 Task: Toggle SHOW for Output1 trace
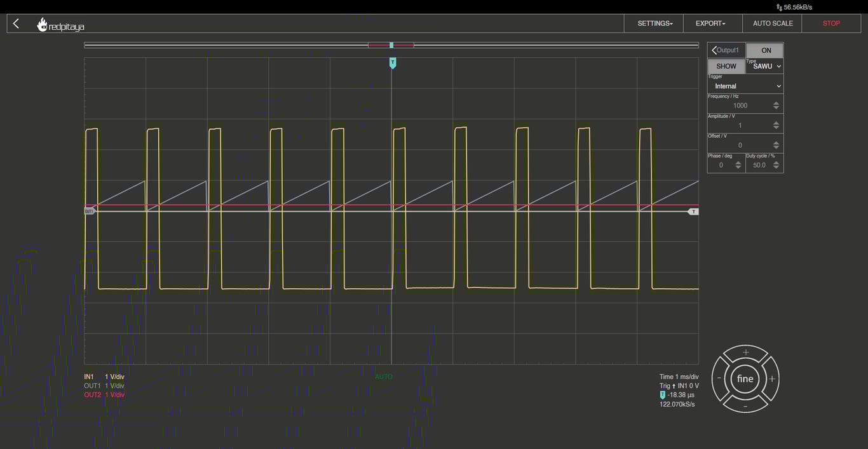[726, 66]
